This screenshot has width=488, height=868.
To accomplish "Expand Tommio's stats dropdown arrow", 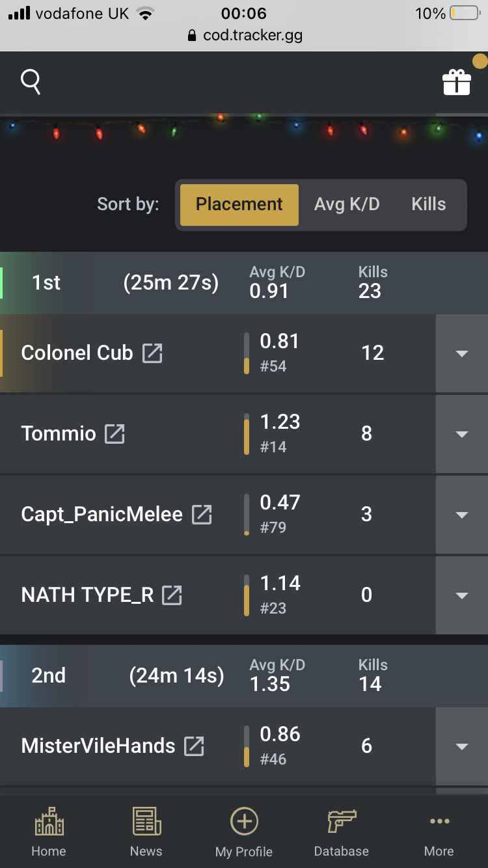I will click(461, 434).
